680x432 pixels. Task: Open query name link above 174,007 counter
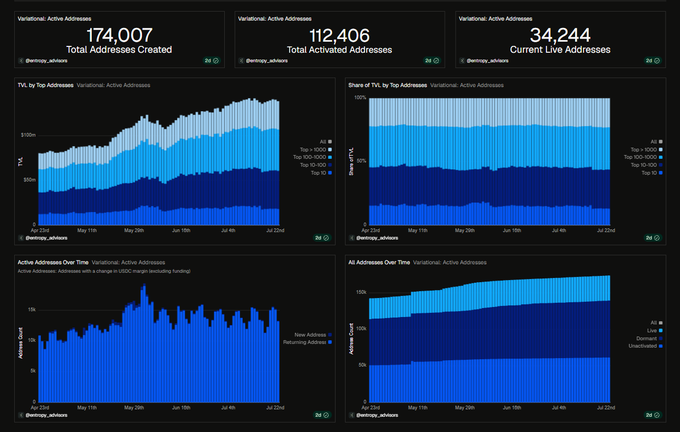click(54, 19)
